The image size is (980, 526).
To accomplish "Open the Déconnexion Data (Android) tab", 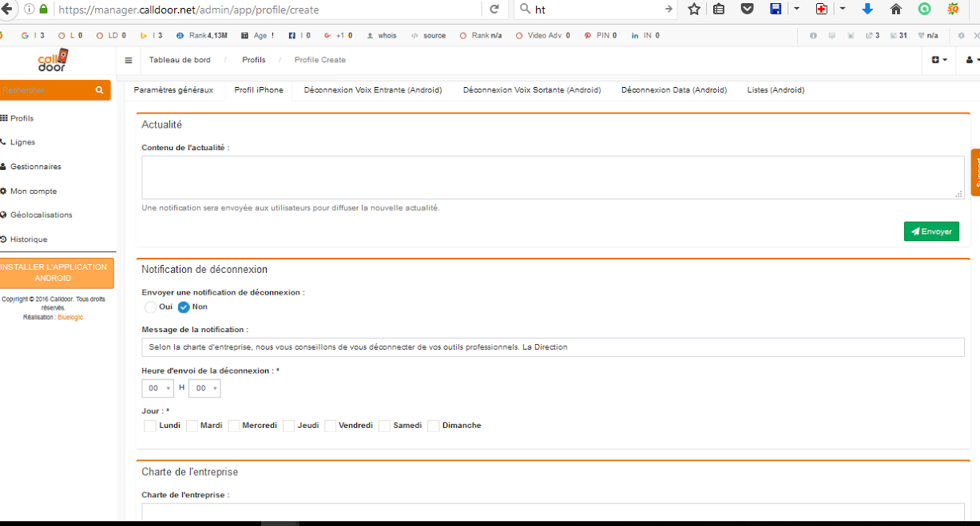I will [x=674, y=90].
